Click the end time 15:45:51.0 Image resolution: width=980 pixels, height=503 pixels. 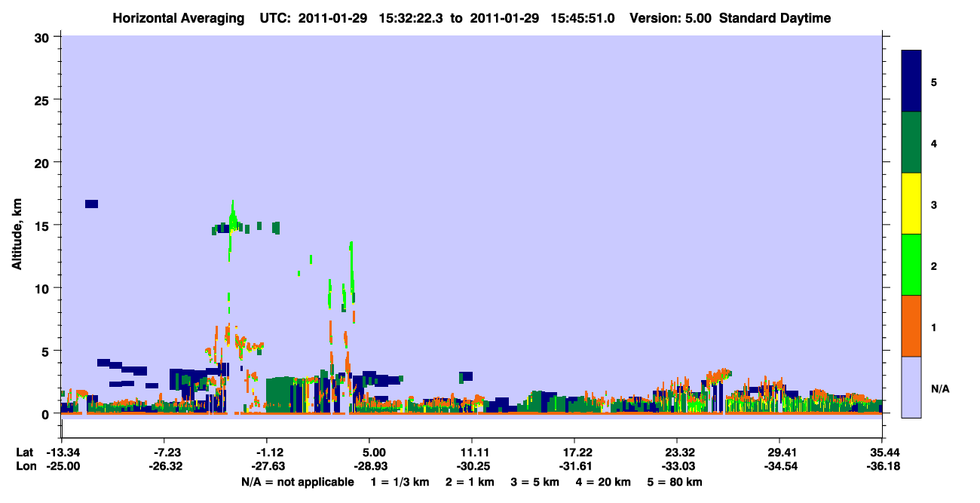(583, 18)
